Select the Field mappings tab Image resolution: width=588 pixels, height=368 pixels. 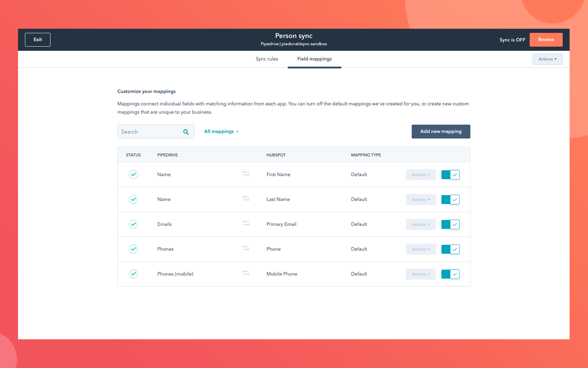[x=314, y=59]
